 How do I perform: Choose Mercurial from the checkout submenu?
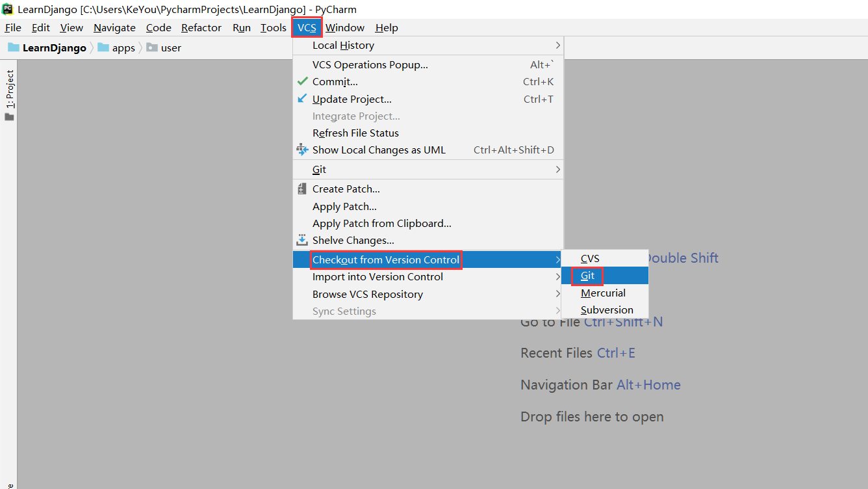605,293
